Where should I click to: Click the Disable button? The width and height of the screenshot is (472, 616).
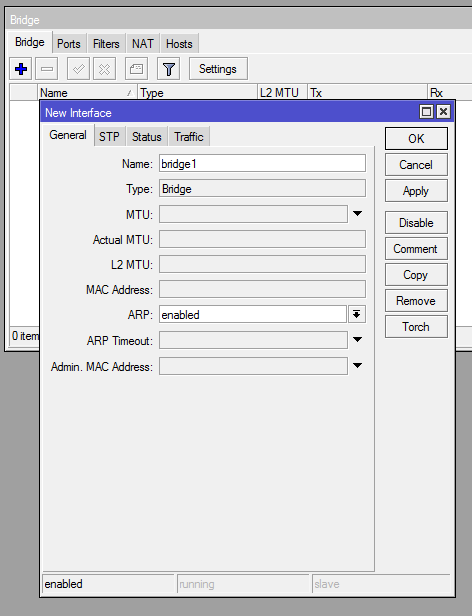(x=416, y=223)
